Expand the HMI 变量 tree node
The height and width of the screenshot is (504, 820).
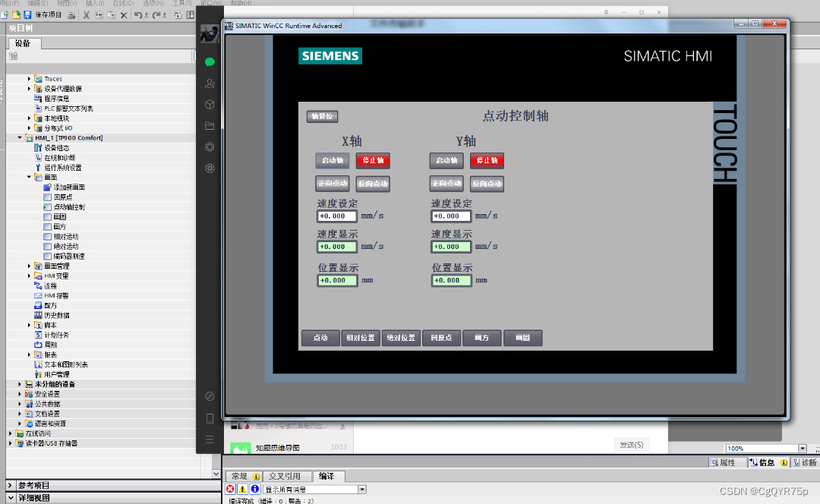(30, 276)
